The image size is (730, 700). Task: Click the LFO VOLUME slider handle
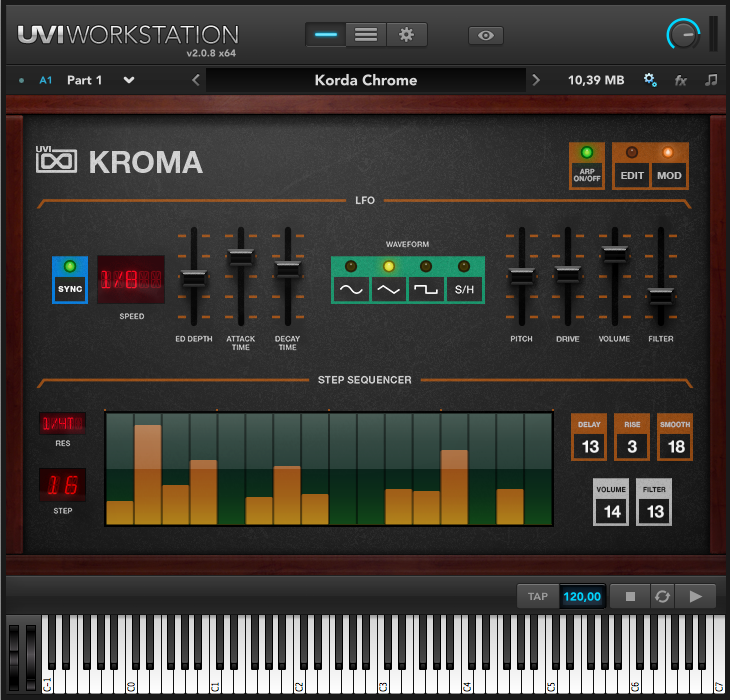click(x=615, y=254)
